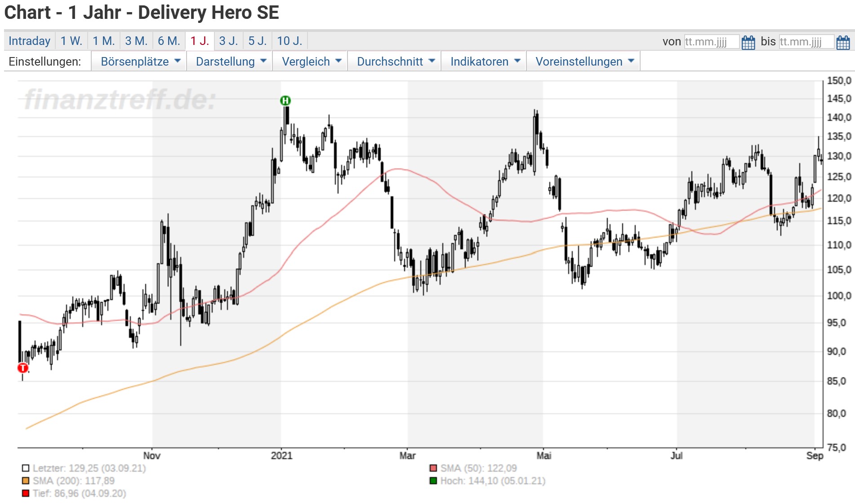Click 'Tief: 86,96 (04.09.20)' legend text
855x504 pixels.
click(80, 494)
